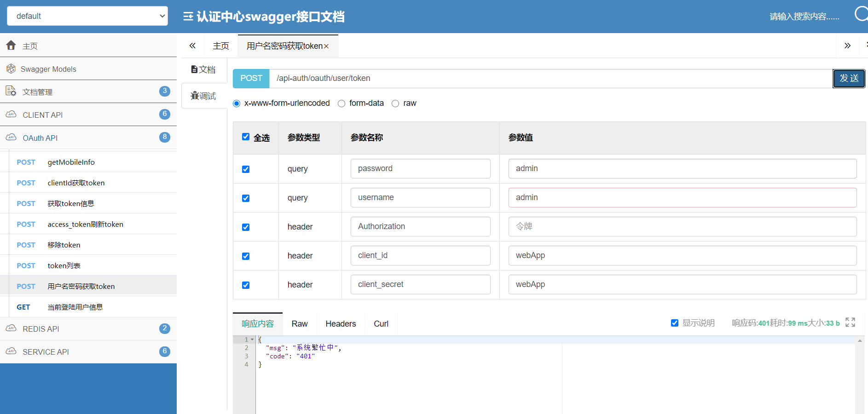The image size is (868, 414).
Task: Click the home icon in sidebar
Action: click(x=11, y=45)
